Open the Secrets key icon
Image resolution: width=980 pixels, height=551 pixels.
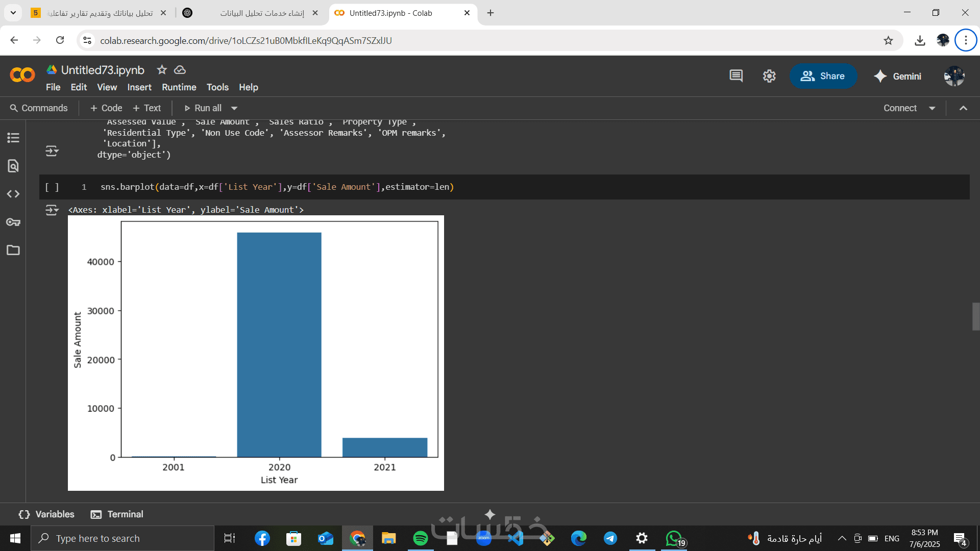[13, 222]
